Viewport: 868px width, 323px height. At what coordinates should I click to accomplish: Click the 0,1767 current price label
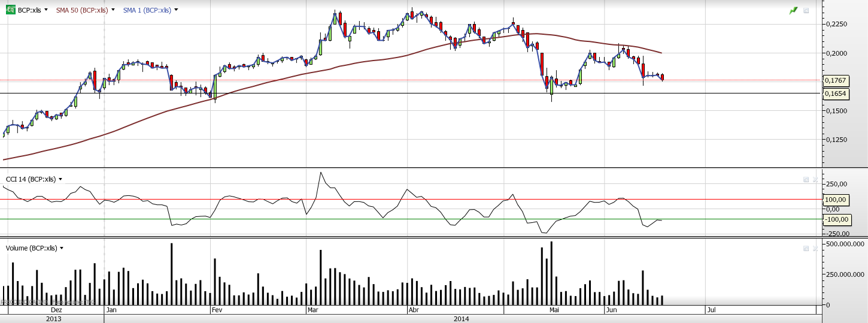[x=834, y=80]
